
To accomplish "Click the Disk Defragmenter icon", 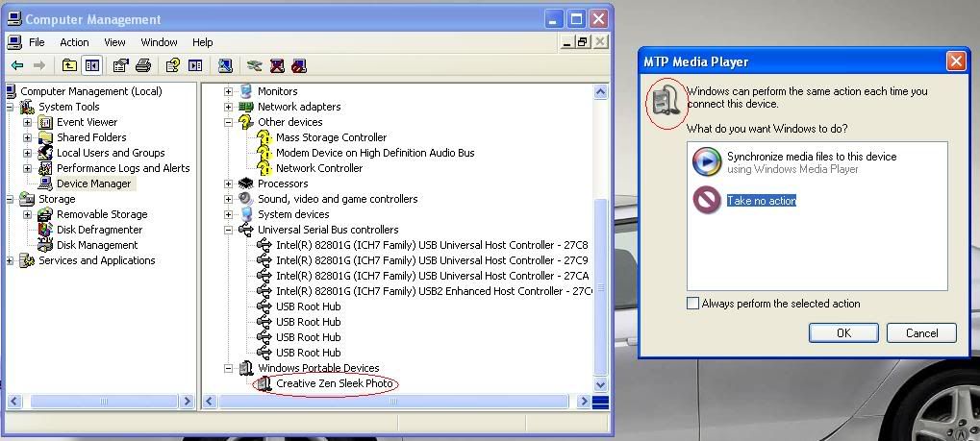I will (x=45, y=230).
